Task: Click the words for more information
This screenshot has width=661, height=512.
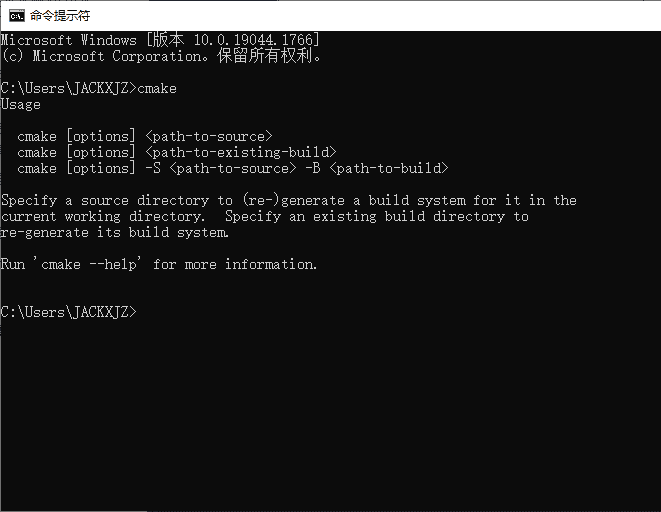Action: (x=235, y=264)
